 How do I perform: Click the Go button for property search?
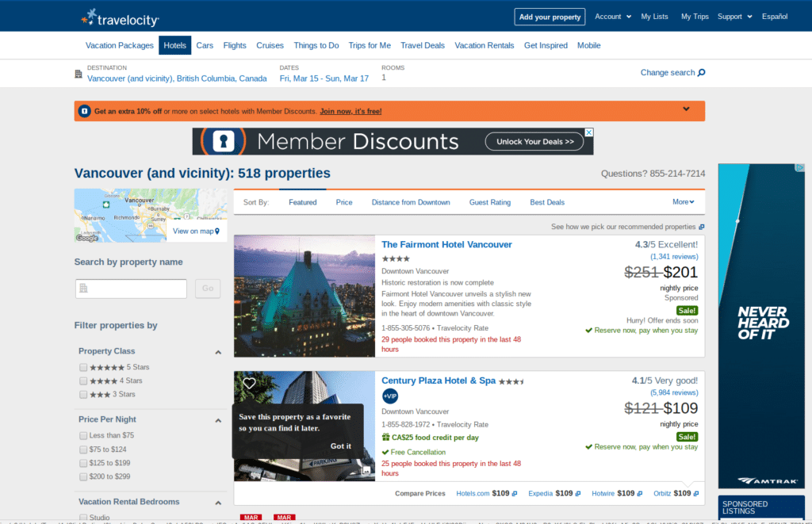click(208, 289)
